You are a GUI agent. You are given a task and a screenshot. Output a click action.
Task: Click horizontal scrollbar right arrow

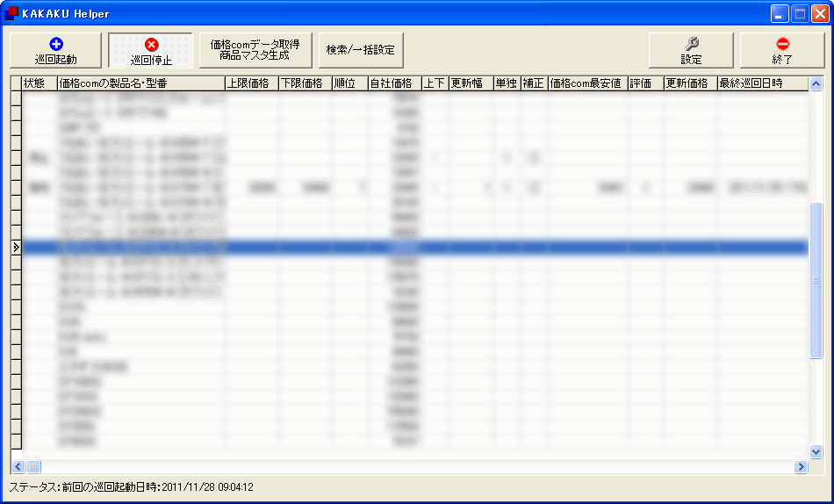(x=801, y=467)
